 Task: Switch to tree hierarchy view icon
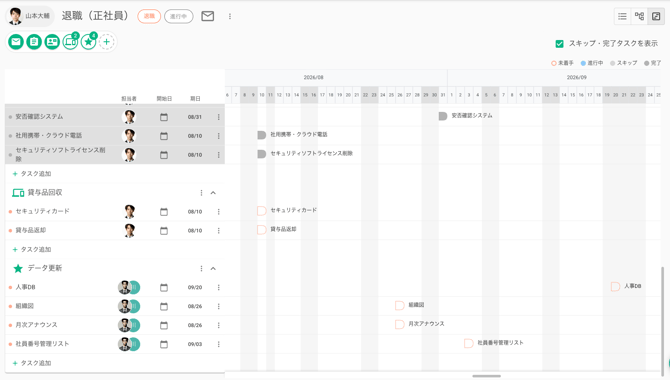[x=639, y=16]
